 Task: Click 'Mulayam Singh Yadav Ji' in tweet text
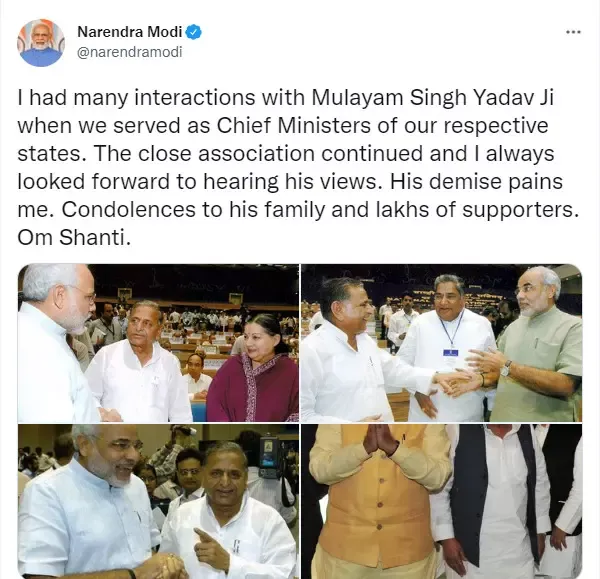[432, 98]
